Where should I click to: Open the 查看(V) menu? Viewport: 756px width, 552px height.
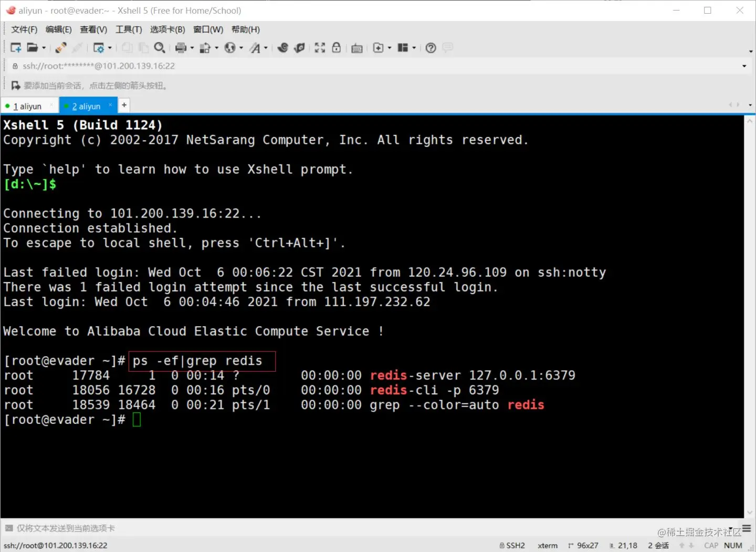(x=93, y=29)
